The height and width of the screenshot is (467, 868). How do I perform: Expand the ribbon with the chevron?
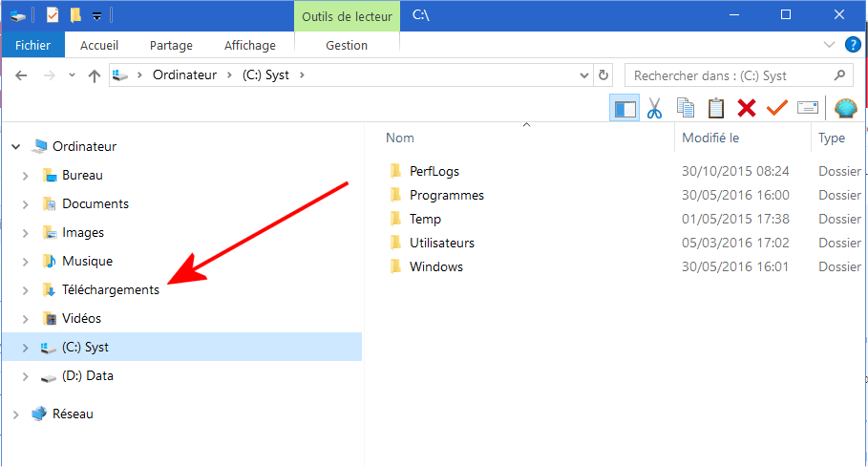click(829, 45)
